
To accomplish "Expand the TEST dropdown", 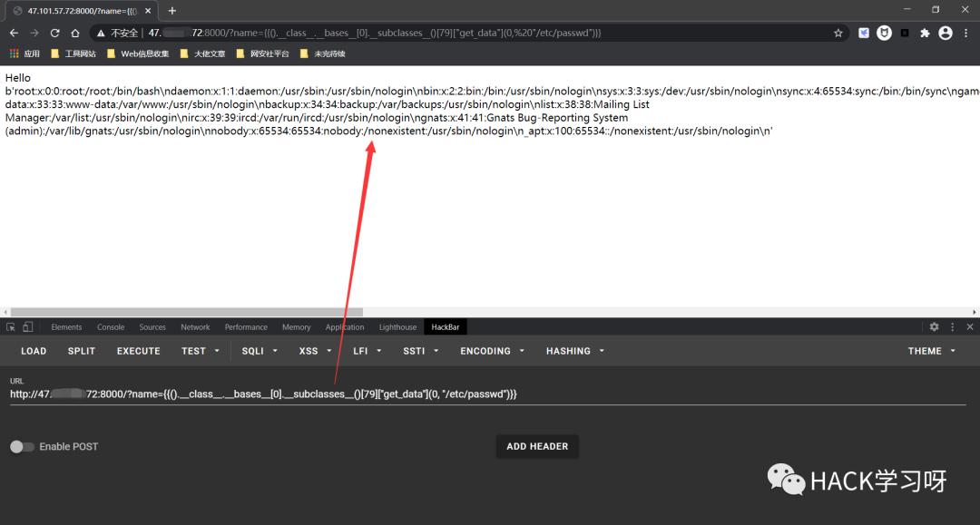I will tap(200, 351).
